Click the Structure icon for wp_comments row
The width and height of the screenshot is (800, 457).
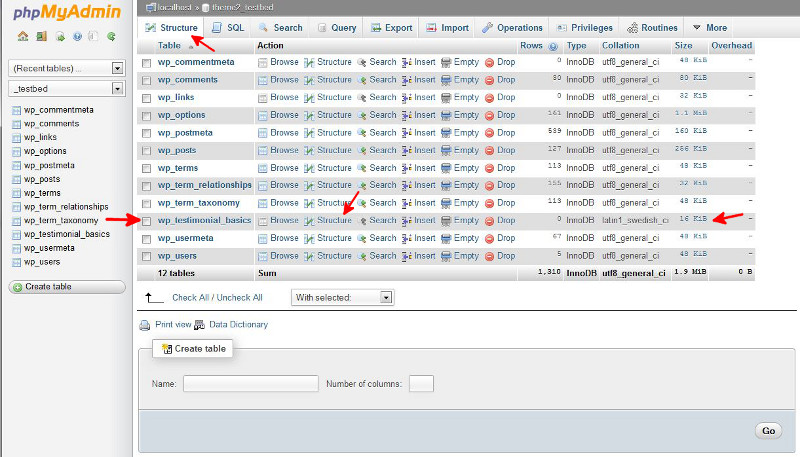point(309,80)
